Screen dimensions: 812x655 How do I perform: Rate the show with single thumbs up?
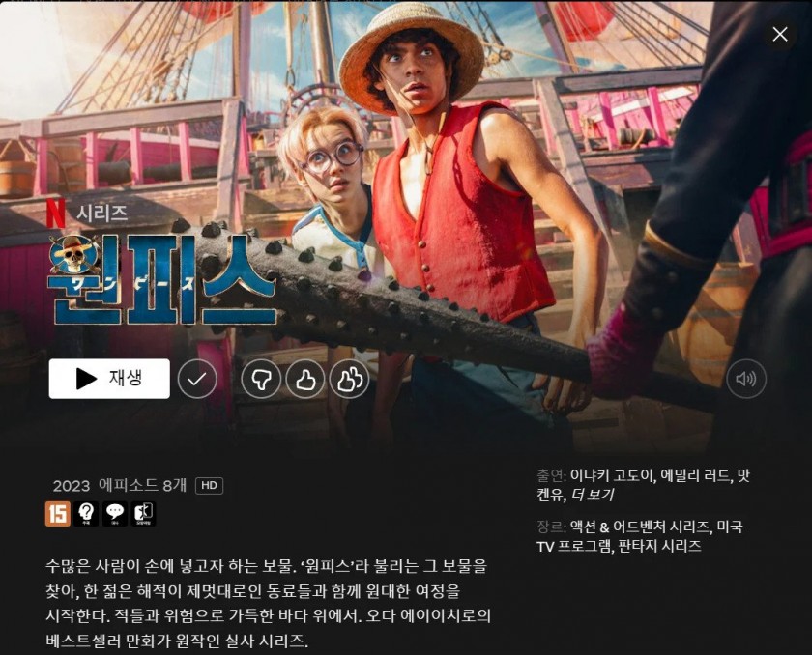305,379
